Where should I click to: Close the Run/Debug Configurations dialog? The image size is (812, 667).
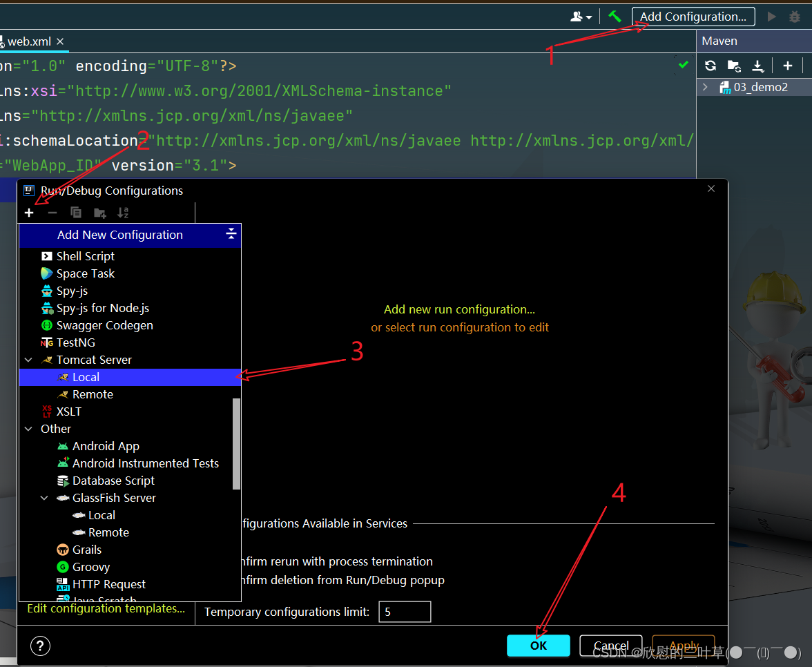click(x=711, y=188)
